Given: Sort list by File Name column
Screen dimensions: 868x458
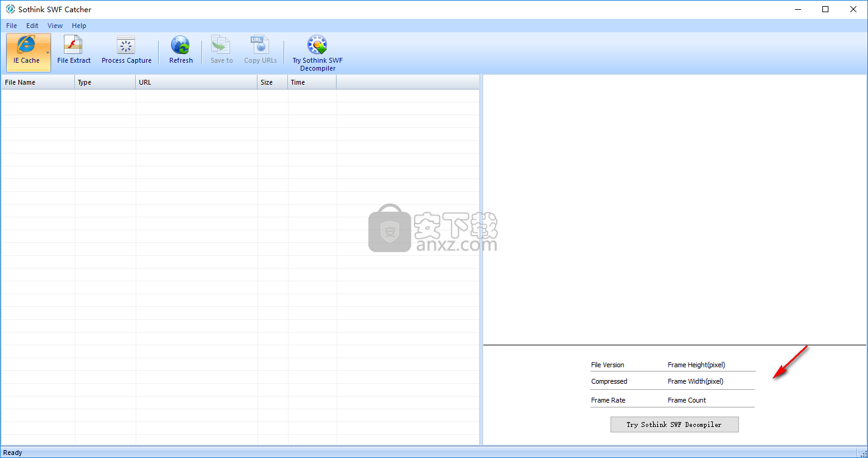Looking at the screenshot, I should point(38,82).
